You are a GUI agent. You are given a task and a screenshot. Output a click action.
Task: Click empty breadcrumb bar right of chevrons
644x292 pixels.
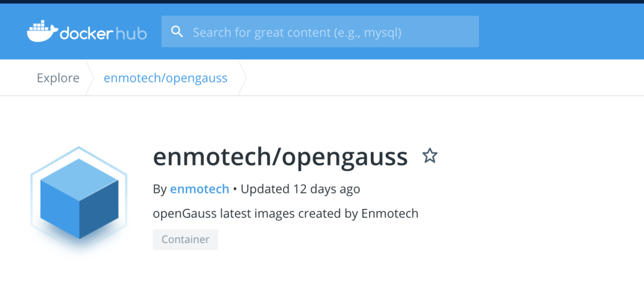pyautogui.click(x=441, y=78)
